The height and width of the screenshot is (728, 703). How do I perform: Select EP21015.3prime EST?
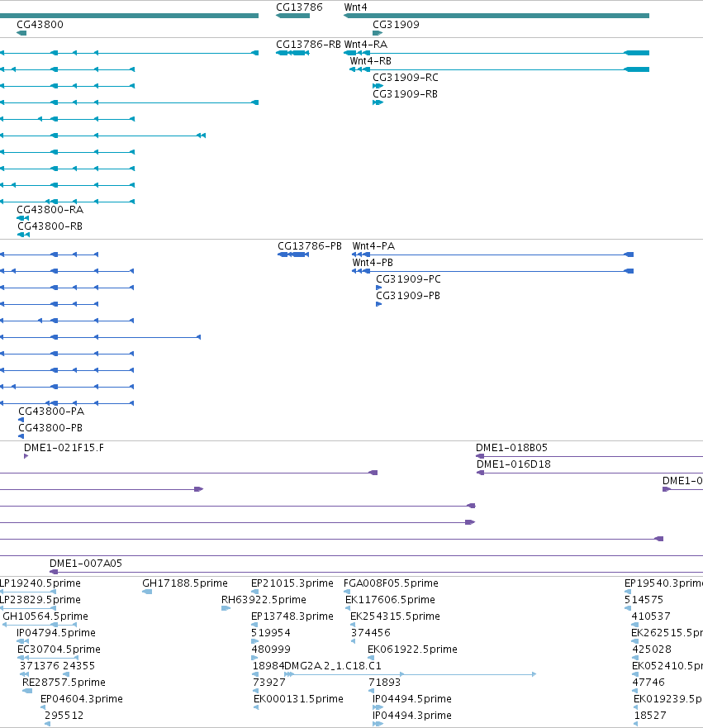254,592
